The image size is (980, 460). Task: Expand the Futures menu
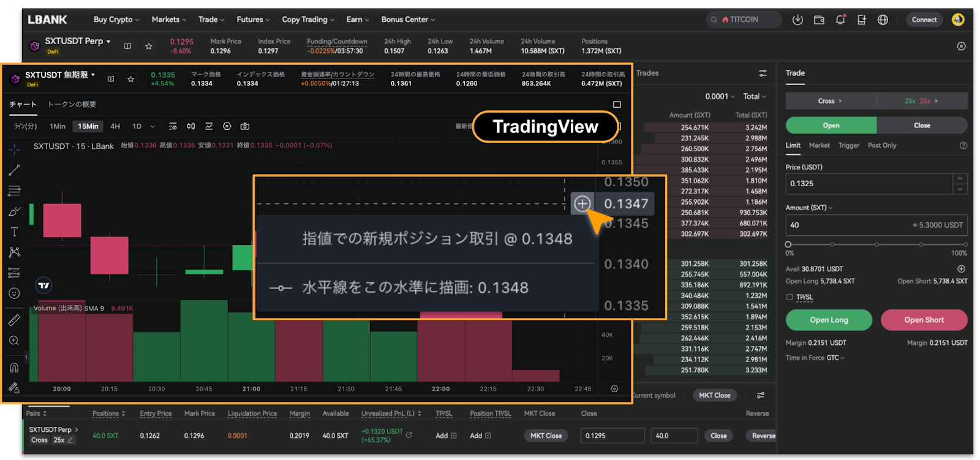(253, 20)
